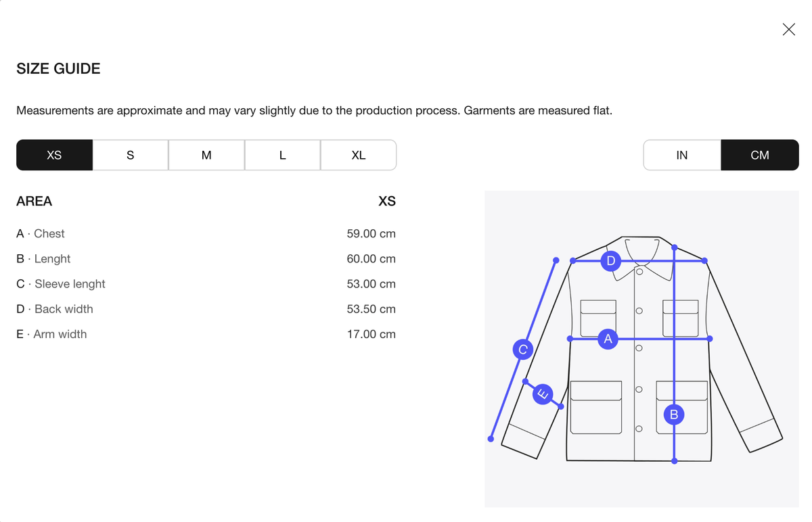This screenshot has height=522, width=812.
Task: Select CM unit toggle
Action: [760, 155]
